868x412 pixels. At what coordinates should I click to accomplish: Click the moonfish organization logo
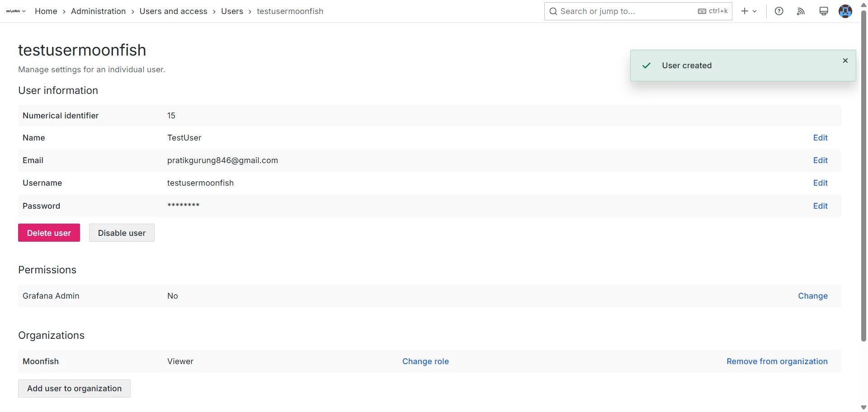12,11
